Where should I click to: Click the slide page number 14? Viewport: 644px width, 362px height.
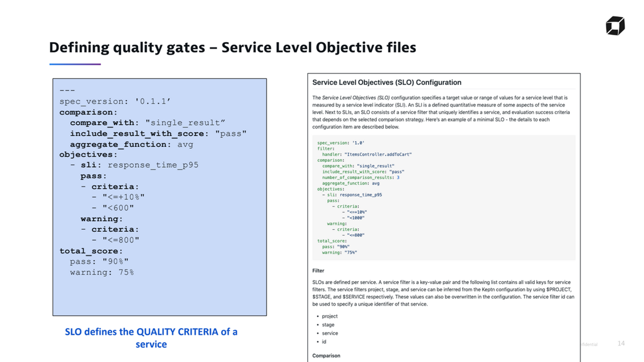(621, 343)
